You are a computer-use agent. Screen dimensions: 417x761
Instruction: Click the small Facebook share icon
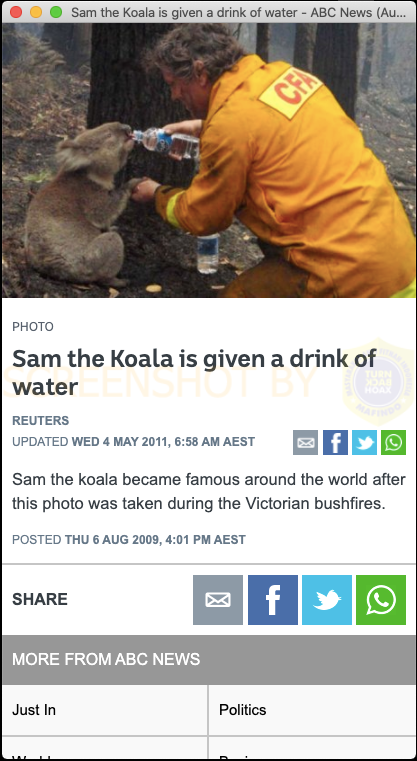[335, 443]
